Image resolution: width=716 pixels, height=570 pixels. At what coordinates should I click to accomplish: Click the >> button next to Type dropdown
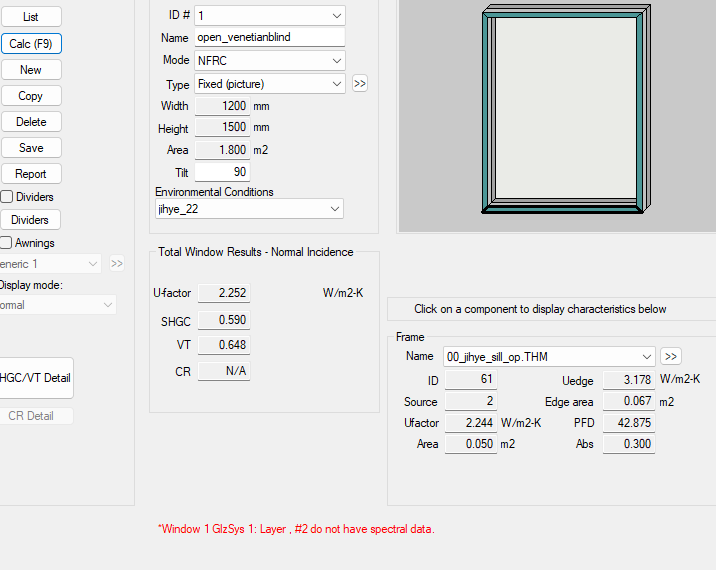(x=360, y=84)
